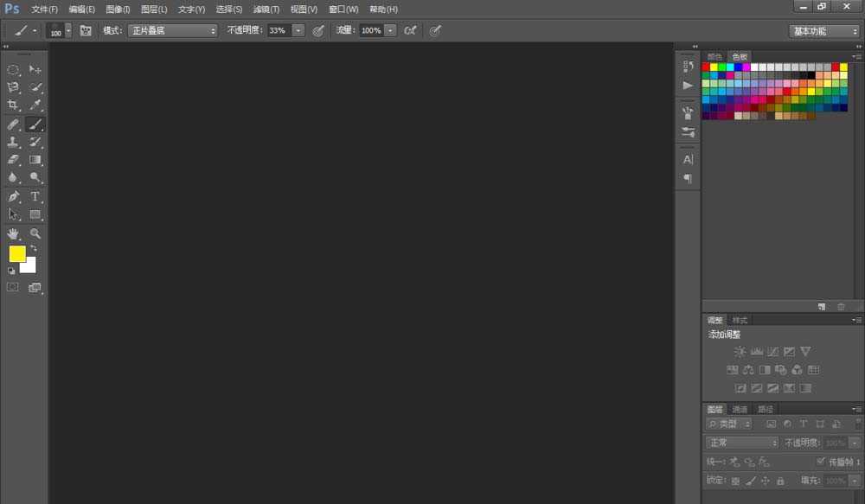The image size is (865, 504).
Task: Click the yellow foreground color swatch
Action: (x=16, y=253)
